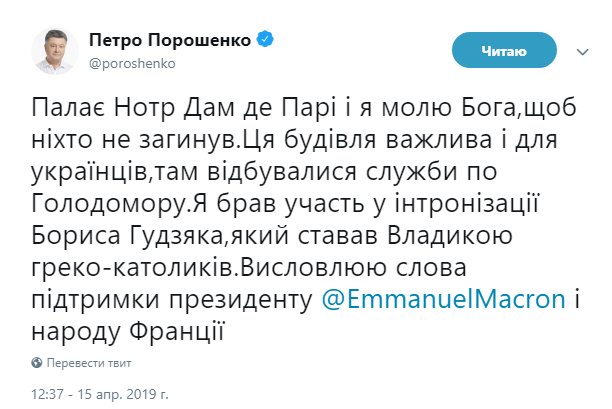Click the @poroshenko handle
Viewport: 612px width, 409px height.
click(x=132, y=62)
